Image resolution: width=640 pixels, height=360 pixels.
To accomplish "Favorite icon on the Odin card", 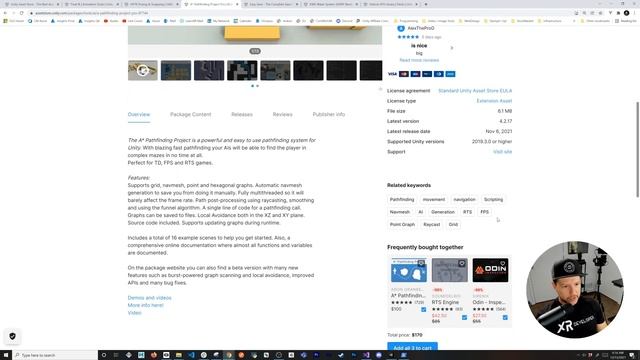I will tap(503, 263).
